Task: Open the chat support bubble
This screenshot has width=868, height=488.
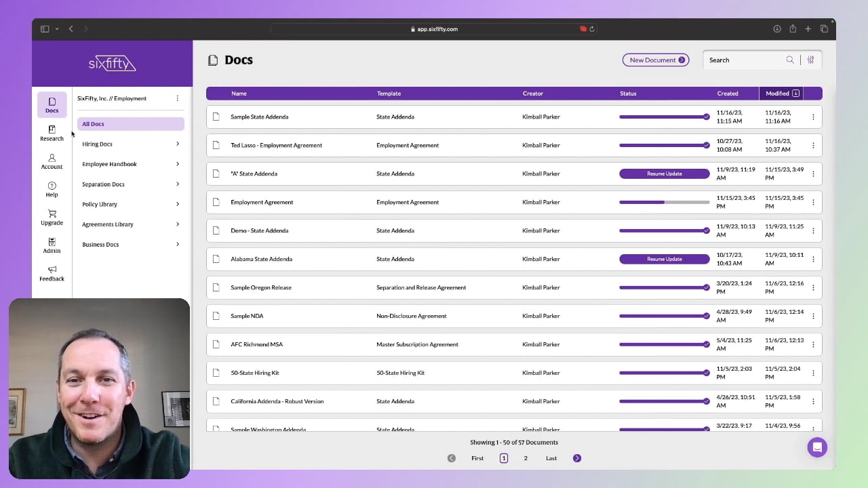Action: [817, 447]
